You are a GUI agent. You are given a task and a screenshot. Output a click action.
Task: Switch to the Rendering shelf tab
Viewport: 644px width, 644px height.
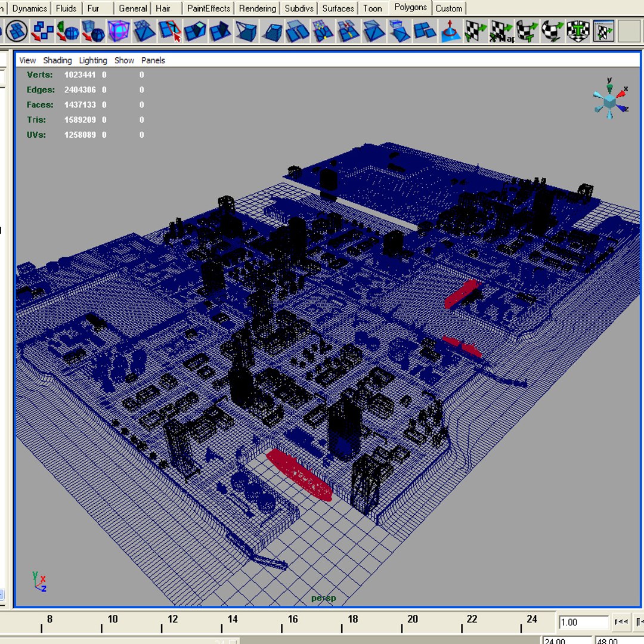pyautogui.click(x=258, y=8)
